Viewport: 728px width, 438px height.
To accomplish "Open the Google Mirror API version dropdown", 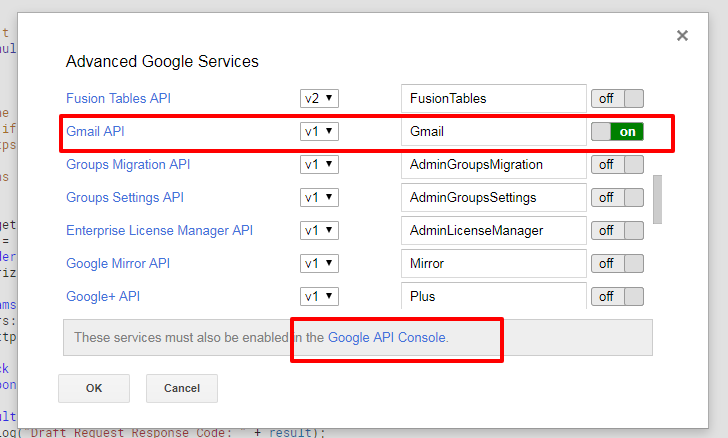I will click(319, 263).
